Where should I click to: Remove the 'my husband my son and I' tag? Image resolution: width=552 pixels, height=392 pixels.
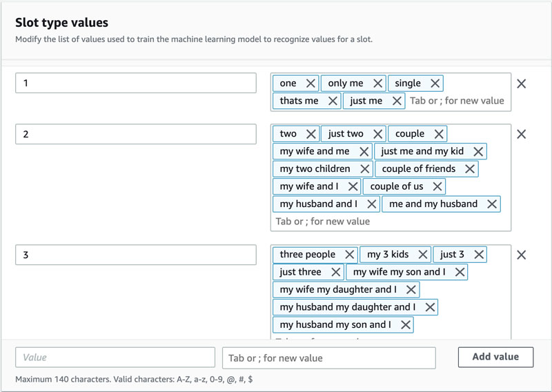pos(406,325)
